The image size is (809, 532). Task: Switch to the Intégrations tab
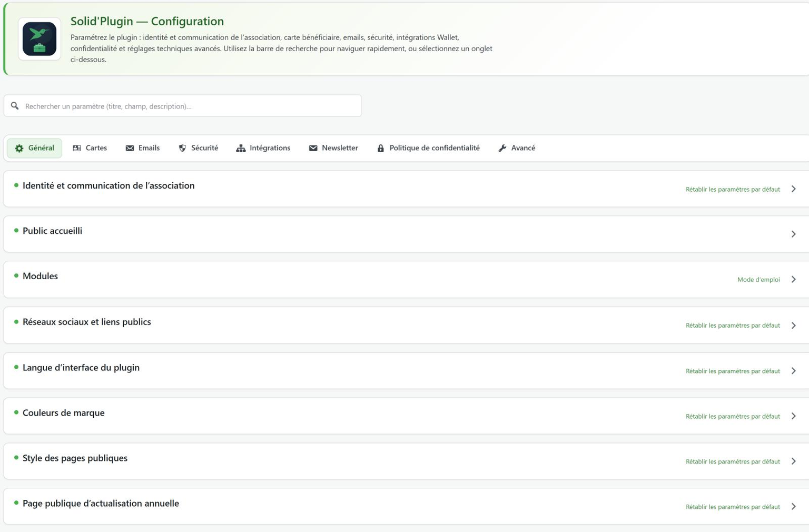(x=263, y=148)
